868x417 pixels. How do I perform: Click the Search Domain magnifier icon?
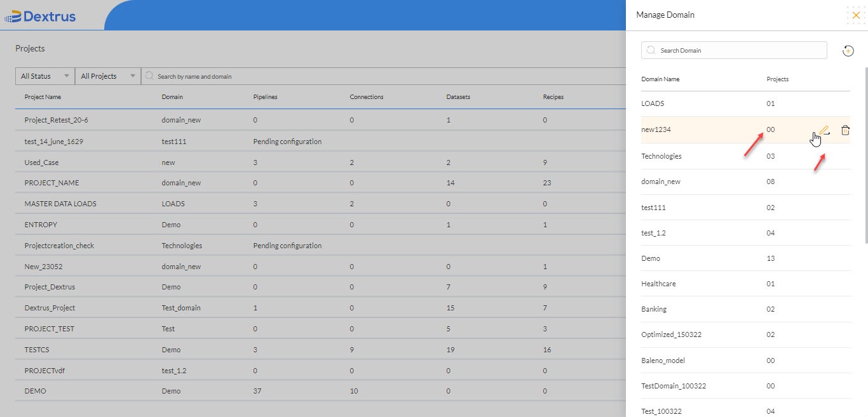pyautogui.click(x=651, y=50)
